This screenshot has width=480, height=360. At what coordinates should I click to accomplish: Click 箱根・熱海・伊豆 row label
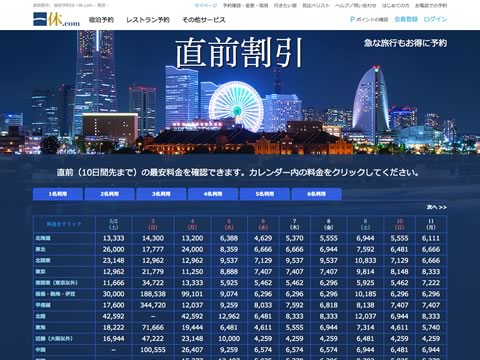coord(56,294)
